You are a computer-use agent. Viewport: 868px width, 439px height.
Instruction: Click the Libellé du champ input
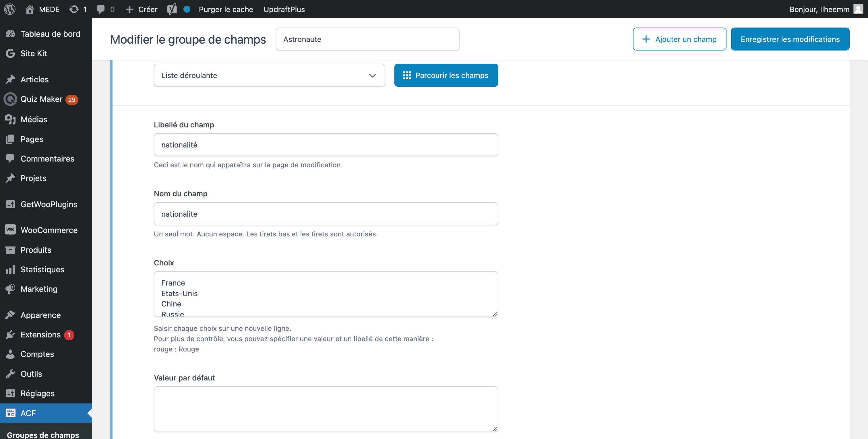[x=325, y=145]
